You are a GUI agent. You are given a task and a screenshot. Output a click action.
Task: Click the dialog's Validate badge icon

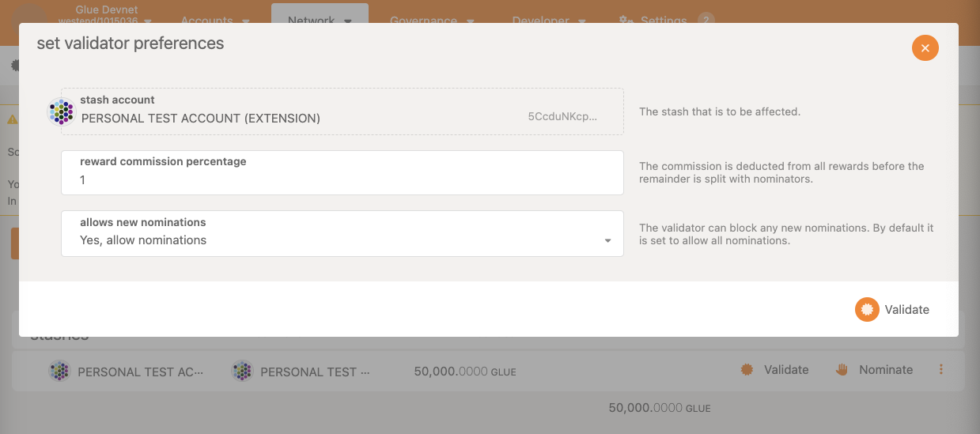[867, 309]
